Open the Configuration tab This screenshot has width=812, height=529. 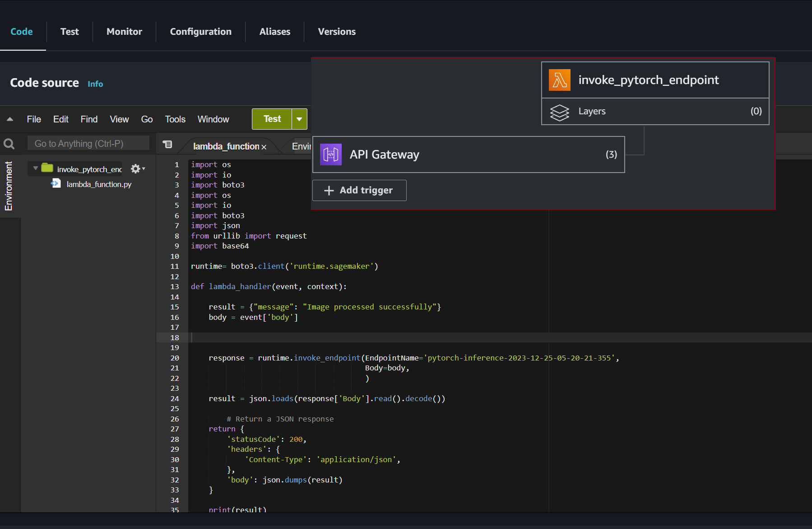pyautogui.click(x=200, y=32)
